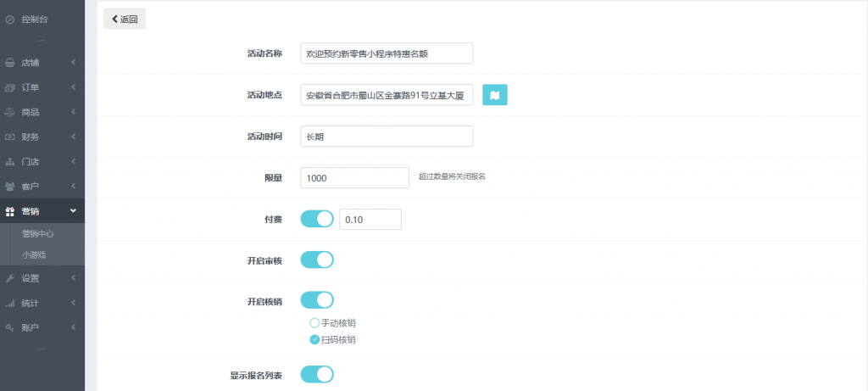This screenshot has height=391, width=868.
Task: Select the 手动核销 radio option
Action: coord(314,323)
